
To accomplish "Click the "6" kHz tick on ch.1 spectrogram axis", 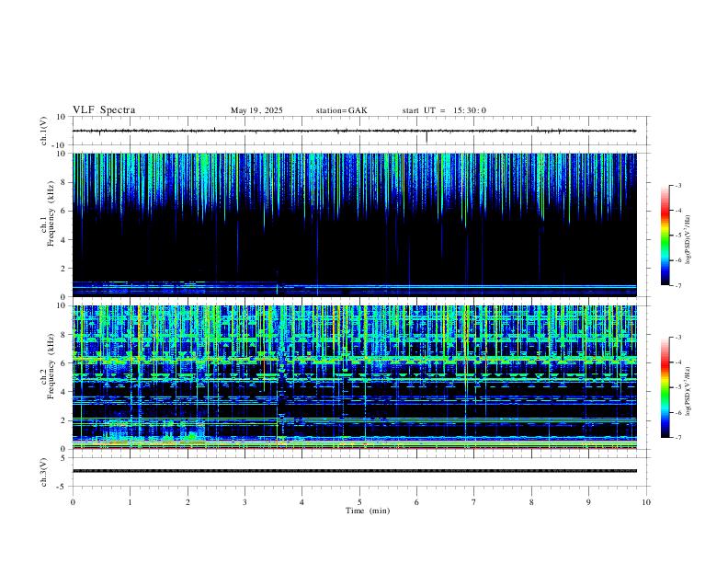I will click(64, 211).
